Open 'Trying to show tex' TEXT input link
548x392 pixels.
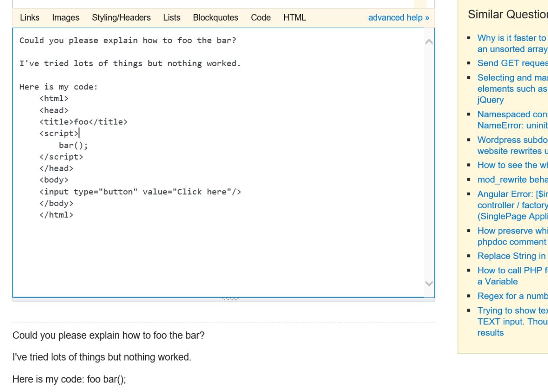[x=512, y=322]
